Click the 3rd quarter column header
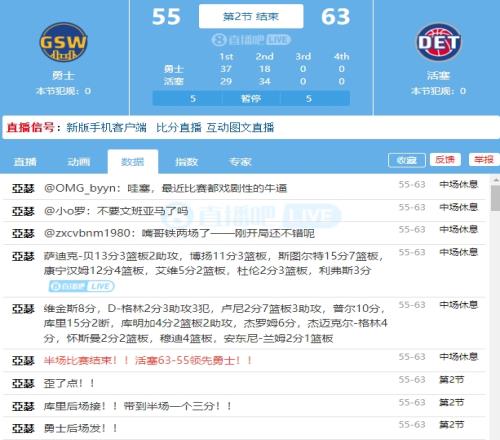The width and height of the screenshot is (500, 440). click(303, 57)
